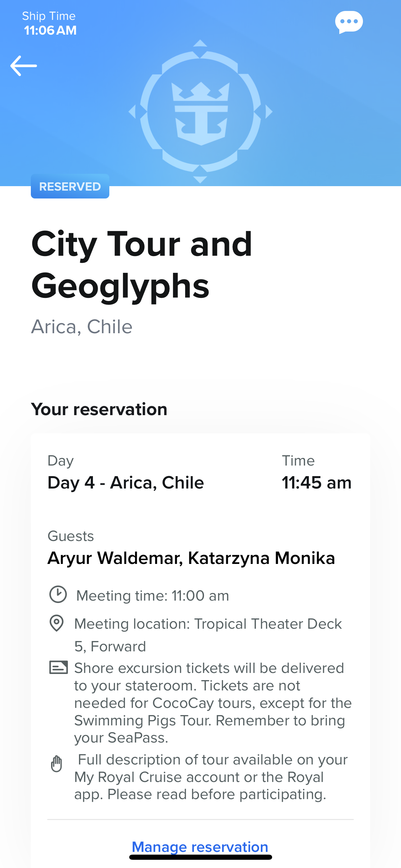Tap the City Tour and Geoglyphs title
Image resolution: width=401 pixels, height=868 pixels.
point(142,265)
